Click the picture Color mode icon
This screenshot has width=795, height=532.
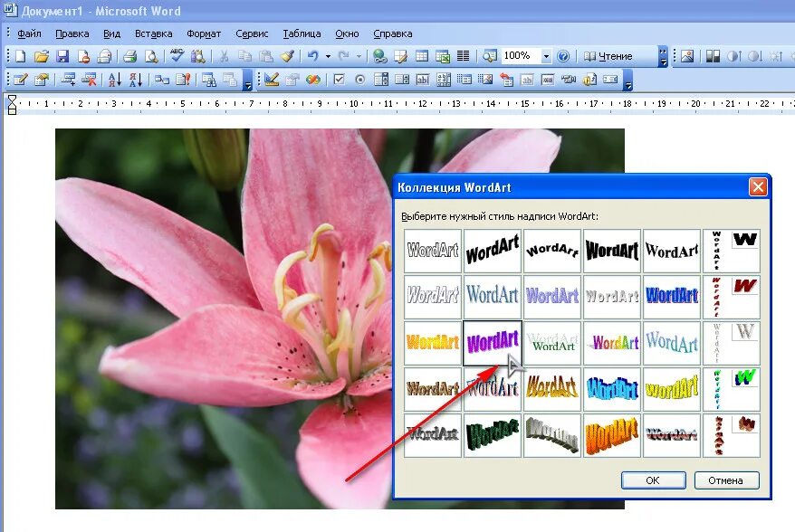coord(713,56)
